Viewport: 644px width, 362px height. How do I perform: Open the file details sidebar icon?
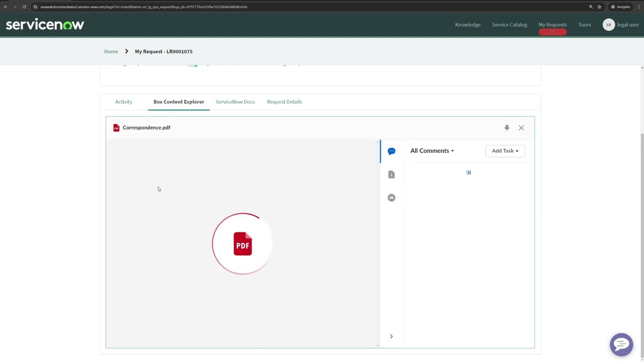[391, 174]
